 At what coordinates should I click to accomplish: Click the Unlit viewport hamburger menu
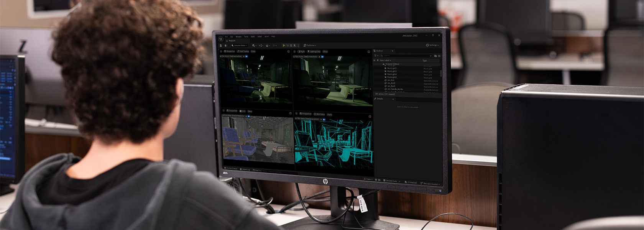[x=223, y=110]
